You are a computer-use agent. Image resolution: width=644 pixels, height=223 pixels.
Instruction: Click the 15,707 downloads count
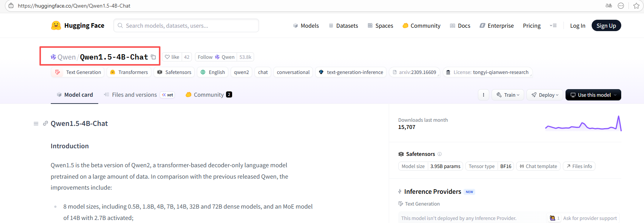coord(407,127)
